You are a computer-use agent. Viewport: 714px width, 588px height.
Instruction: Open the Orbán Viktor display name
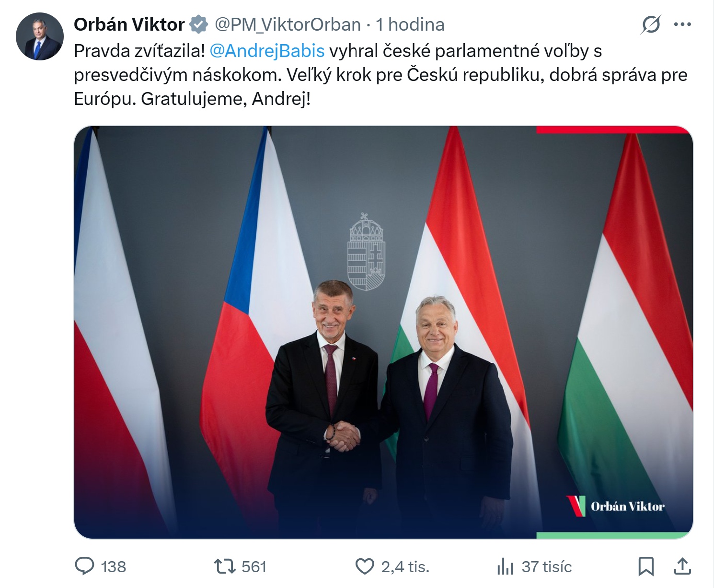(129, 24)
